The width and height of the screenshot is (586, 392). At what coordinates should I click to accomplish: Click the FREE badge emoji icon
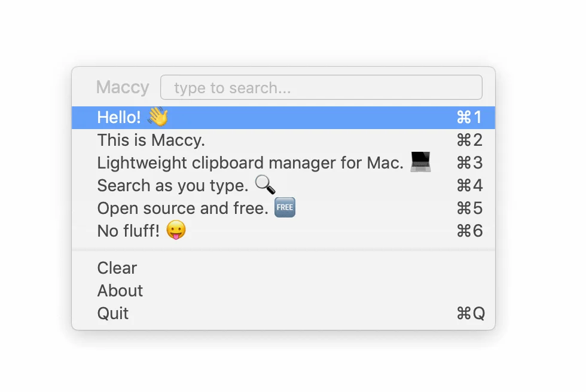pyautogui.click(x=285, y=207)
